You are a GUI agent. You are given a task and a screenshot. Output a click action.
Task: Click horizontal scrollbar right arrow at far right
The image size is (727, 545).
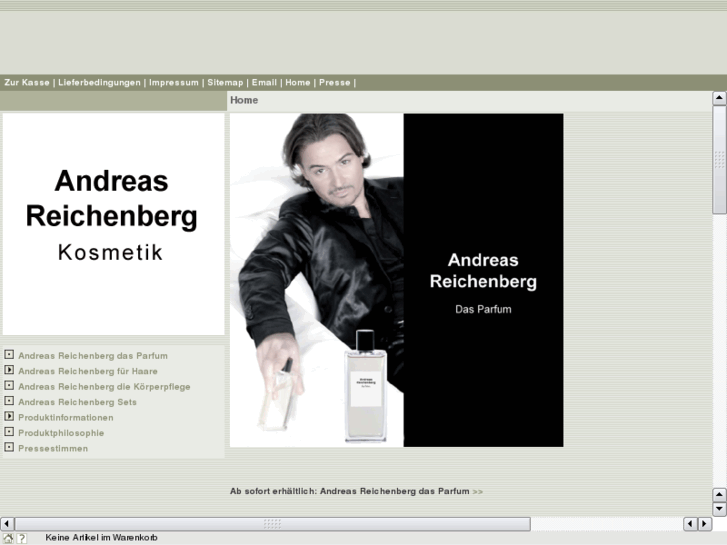705,524
